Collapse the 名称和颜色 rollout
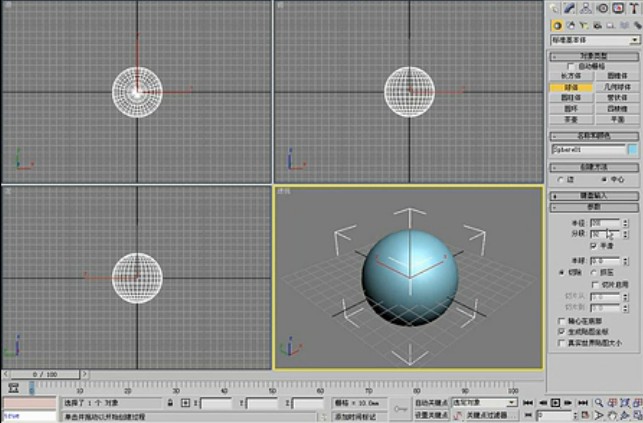 594,136
